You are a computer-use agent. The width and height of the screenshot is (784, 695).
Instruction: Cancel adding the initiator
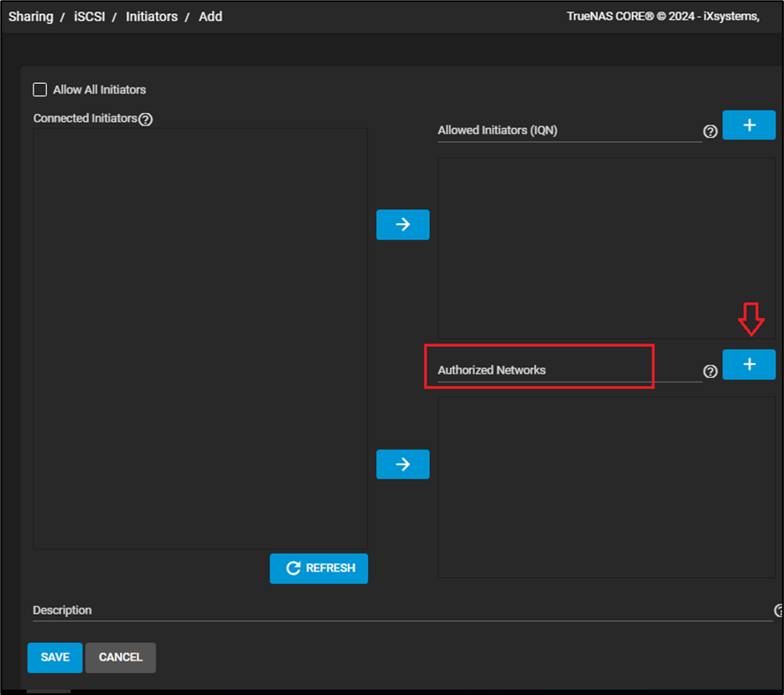[x=121, y=658]
